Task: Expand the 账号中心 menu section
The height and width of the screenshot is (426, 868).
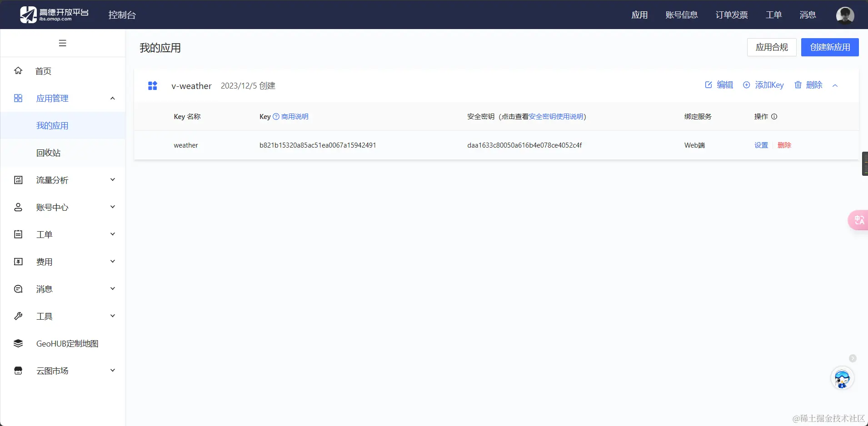Action: click(x=113, y=207)
